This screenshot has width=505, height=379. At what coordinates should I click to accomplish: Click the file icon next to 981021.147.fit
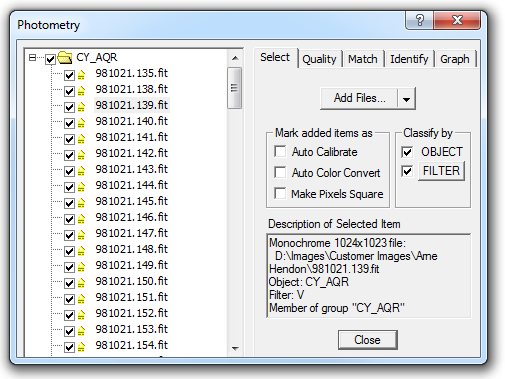coord(81,235)
